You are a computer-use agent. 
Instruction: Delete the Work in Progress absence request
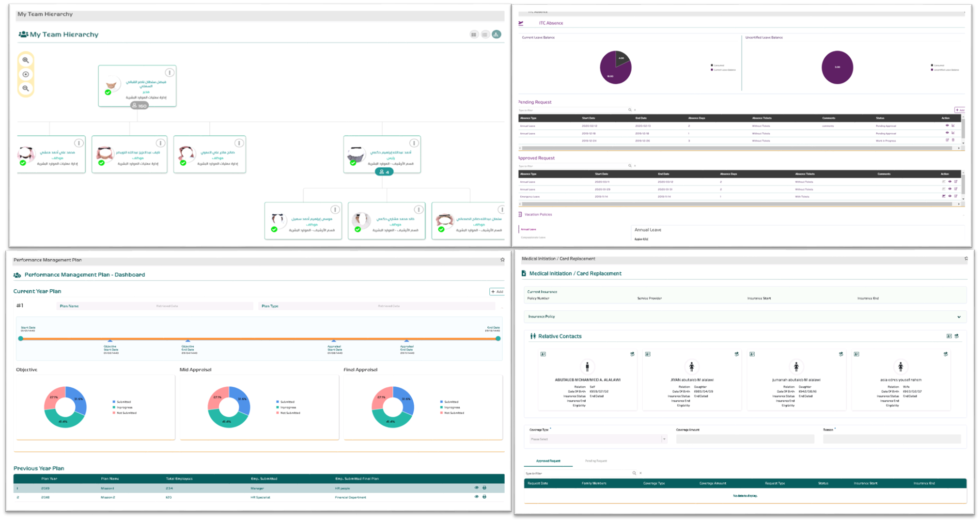954,141
